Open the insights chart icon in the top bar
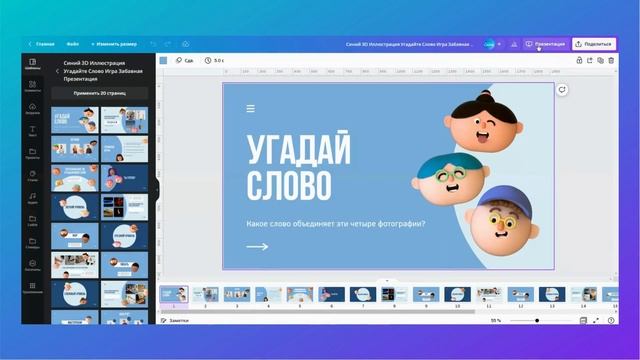Viewport: 640px width, 360px height. 514,44
